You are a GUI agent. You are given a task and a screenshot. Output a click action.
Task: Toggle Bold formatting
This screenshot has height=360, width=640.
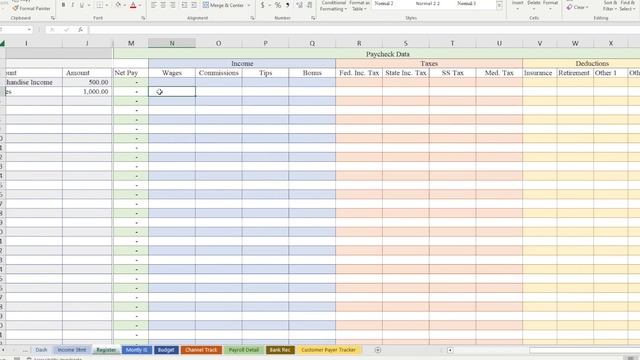[63, 5]
